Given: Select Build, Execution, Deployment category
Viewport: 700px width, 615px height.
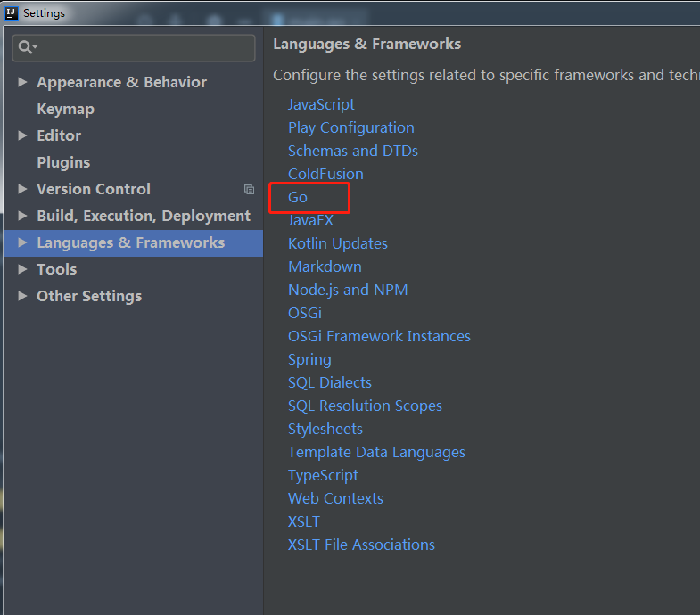Looking at the screenshot, I should 144,216.
